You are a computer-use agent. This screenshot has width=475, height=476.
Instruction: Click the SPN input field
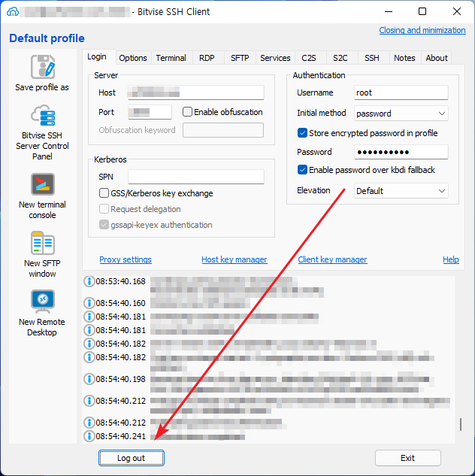click(x=195, y=177)
